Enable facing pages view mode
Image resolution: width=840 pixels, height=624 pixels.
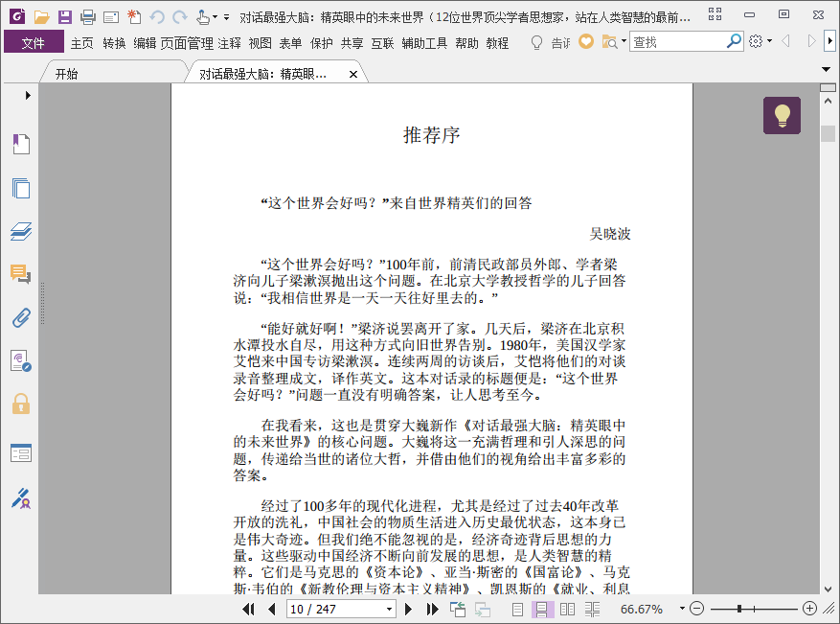click(x=567, y=609)
